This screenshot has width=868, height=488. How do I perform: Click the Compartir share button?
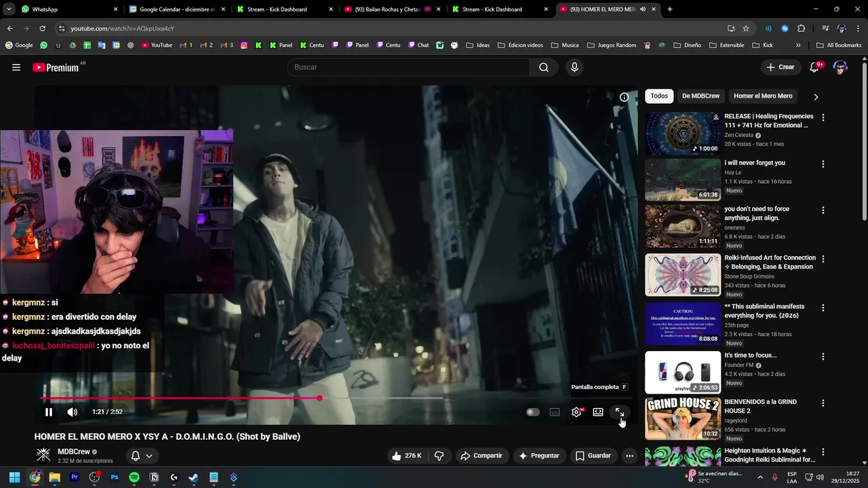481,456
